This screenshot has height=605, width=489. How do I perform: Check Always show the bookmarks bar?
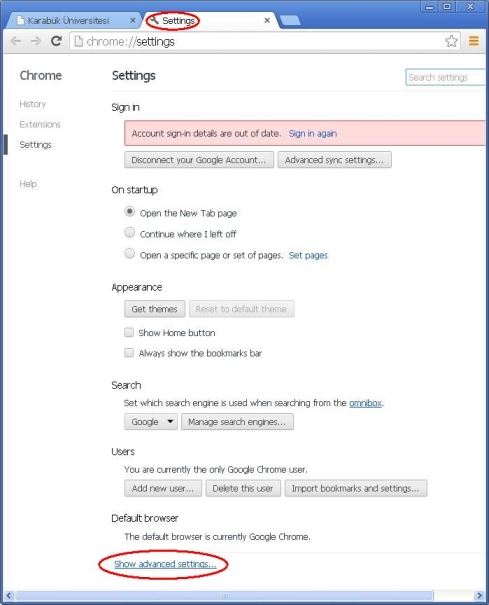click(129, 353)
